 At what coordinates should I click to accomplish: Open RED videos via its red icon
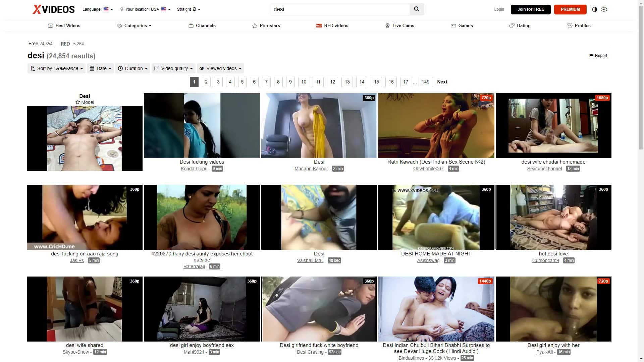[319, 25]
